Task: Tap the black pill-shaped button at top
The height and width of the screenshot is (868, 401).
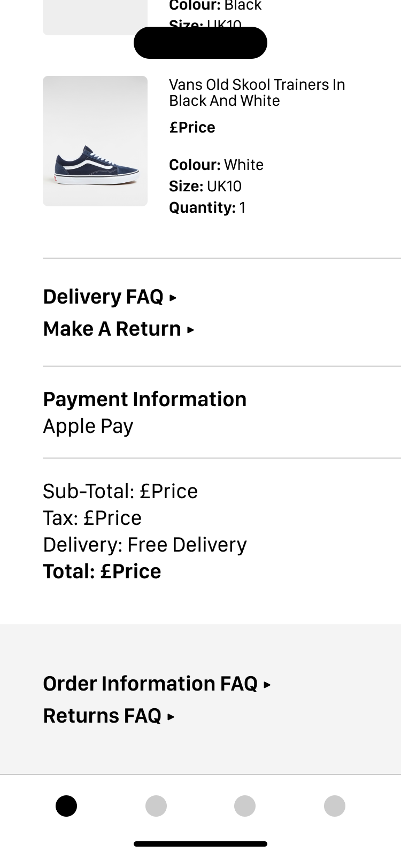Action: (x=200, y=43)
